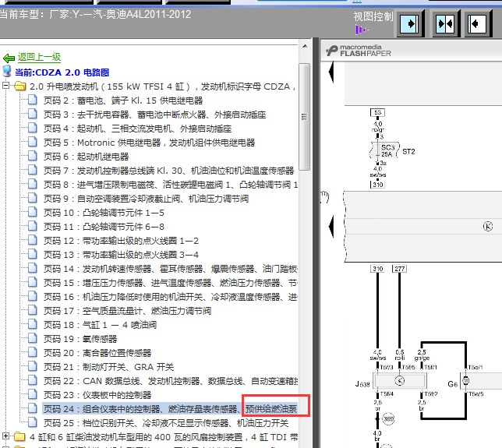Open 页码 18 气缸 1-4 喷油阀
This screenshot has width=502, height=448.
(101, 325)
